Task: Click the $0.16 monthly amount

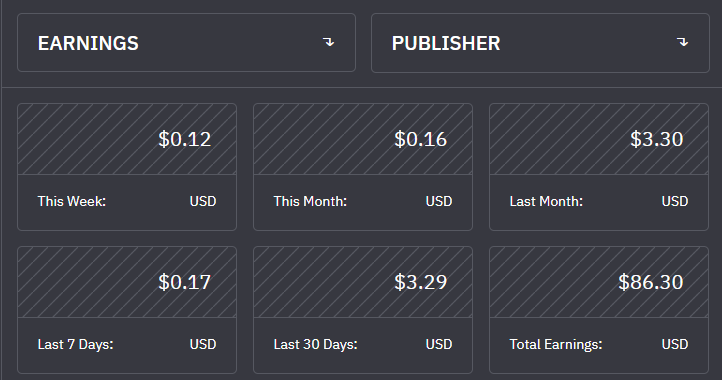Action: click(x=420, y=139)
